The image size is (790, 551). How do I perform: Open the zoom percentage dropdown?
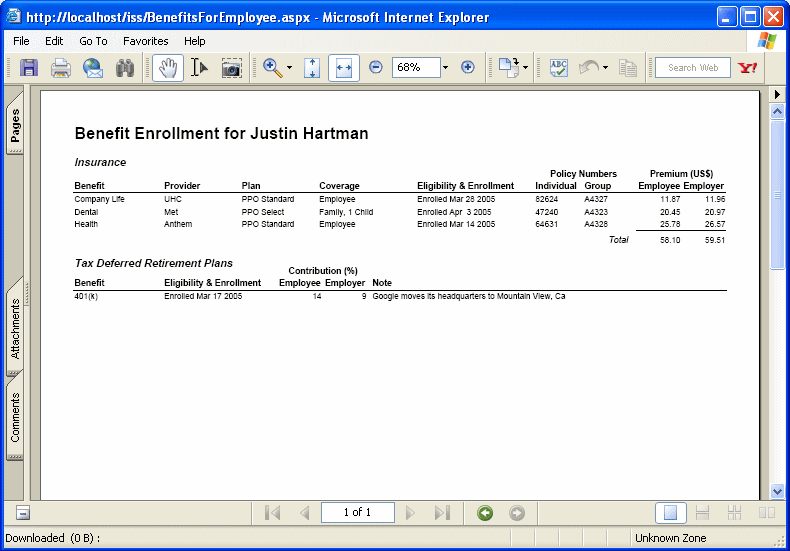pyautogui.click(x=445, y=68)
